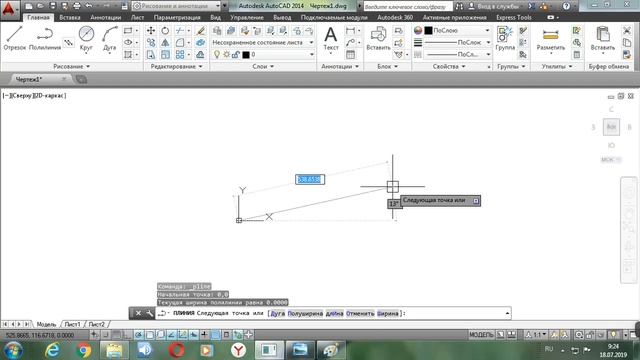Open the Рисование и аннотации workspace dropdown
The width and height of the screenshot is (640, 360).
pos(176,6)
